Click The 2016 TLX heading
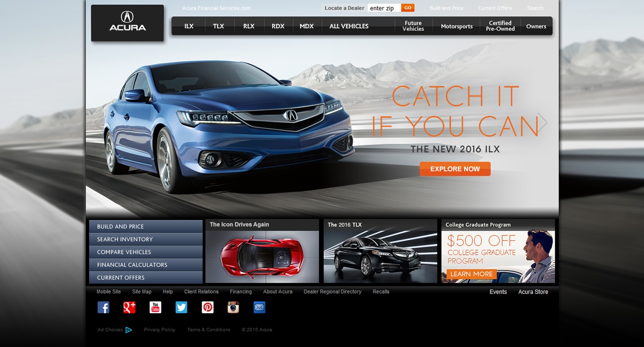 [345, 225]
